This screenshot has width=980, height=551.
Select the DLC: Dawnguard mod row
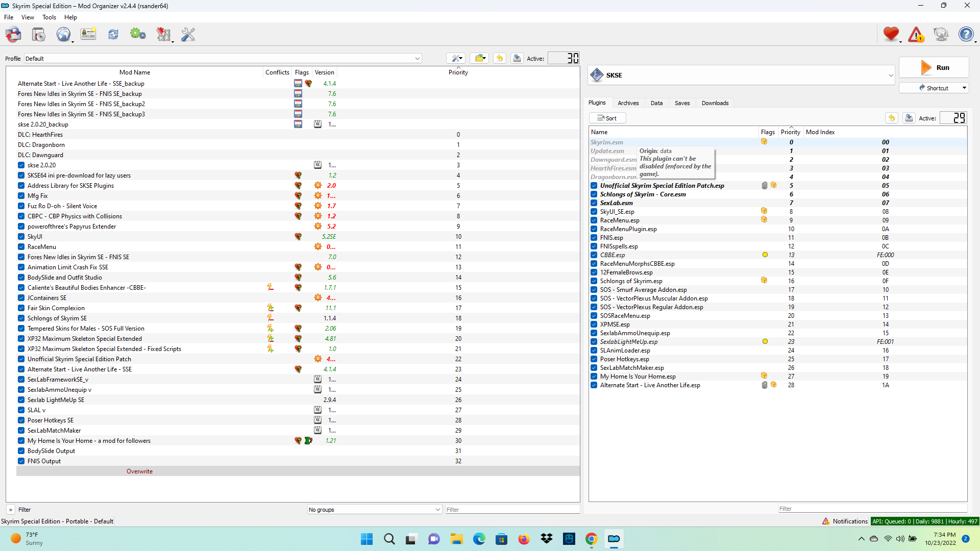[298, 155]
